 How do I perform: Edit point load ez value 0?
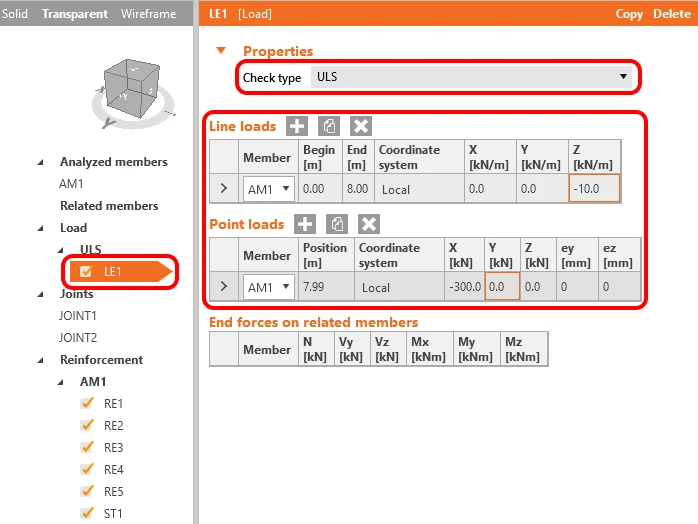[619, 286]
